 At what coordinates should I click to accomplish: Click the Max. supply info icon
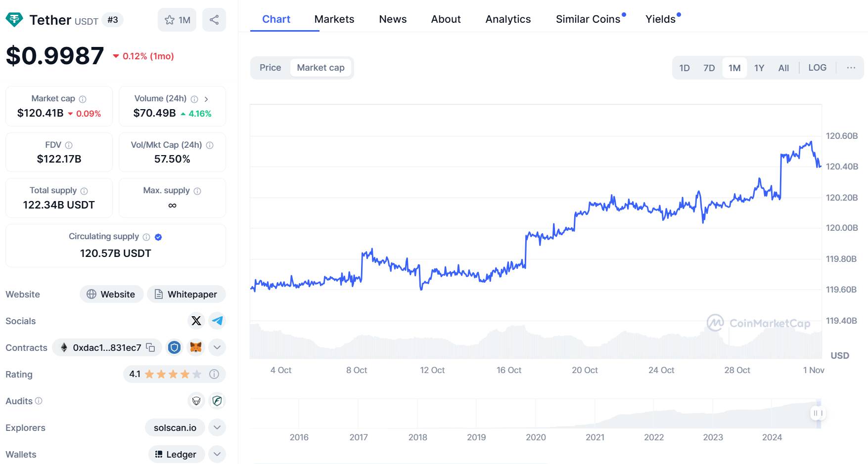197,191
